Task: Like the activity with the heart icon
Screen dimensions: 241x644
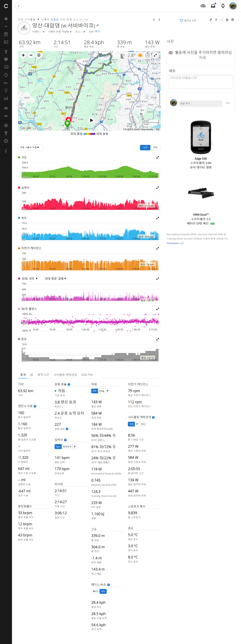Action: pos(181,20)
